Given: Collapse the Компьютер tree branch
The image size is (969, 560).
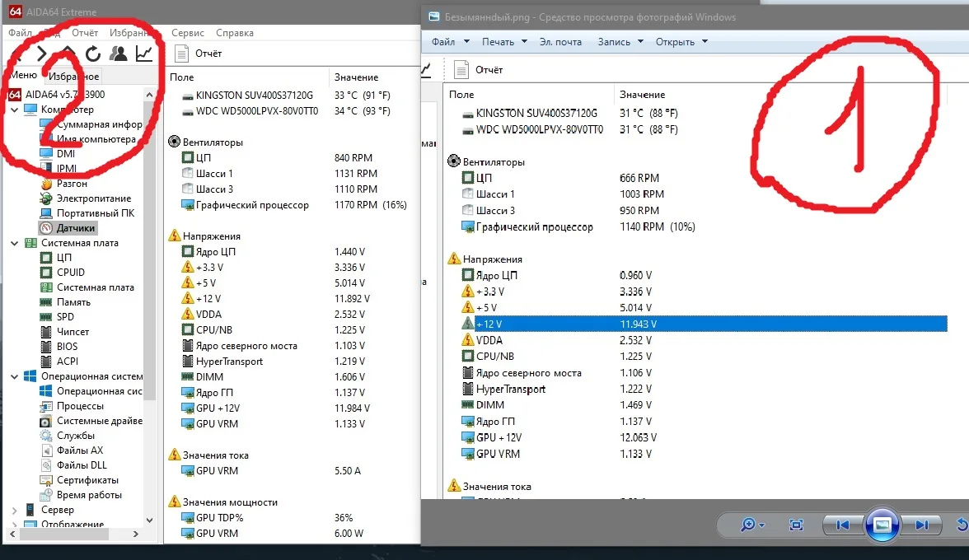Looking at the screenshot, I should [x=14, y=110].
